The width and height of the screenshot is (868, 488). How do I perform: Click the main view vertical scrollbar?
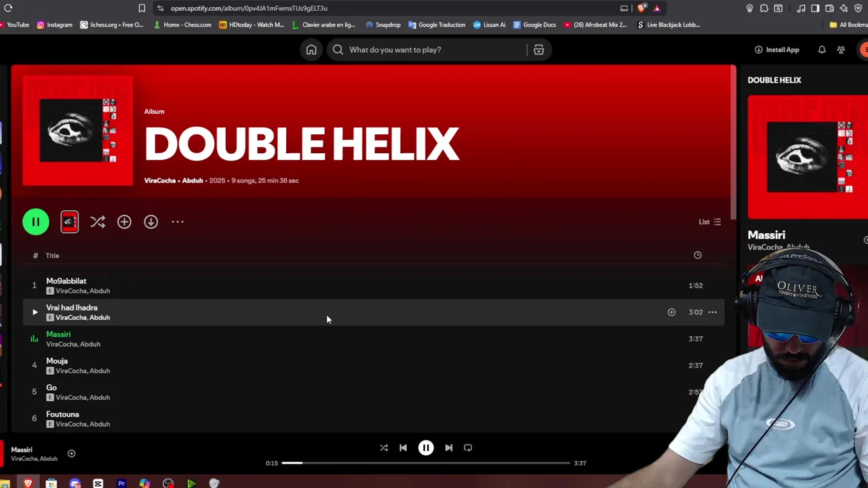pos(732,142)
